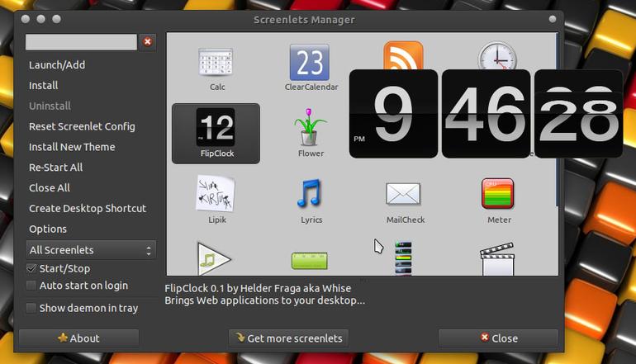Select the analog clock screenlet icon

[x=497, y=55]
